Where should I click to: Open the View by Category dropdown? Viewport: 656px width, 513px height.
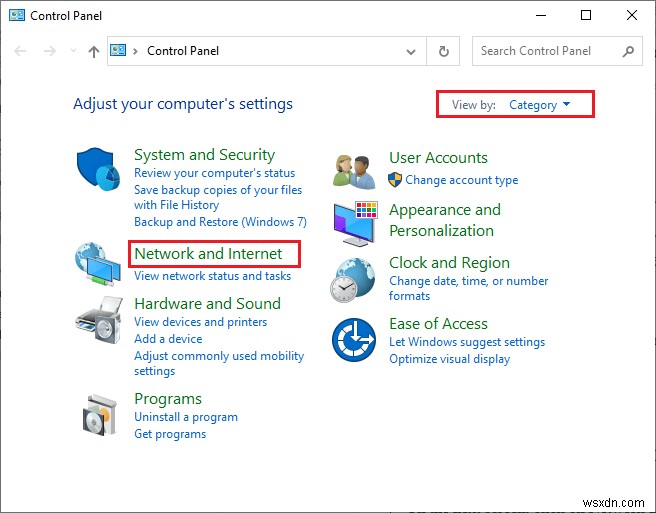[x=539, y=105]
